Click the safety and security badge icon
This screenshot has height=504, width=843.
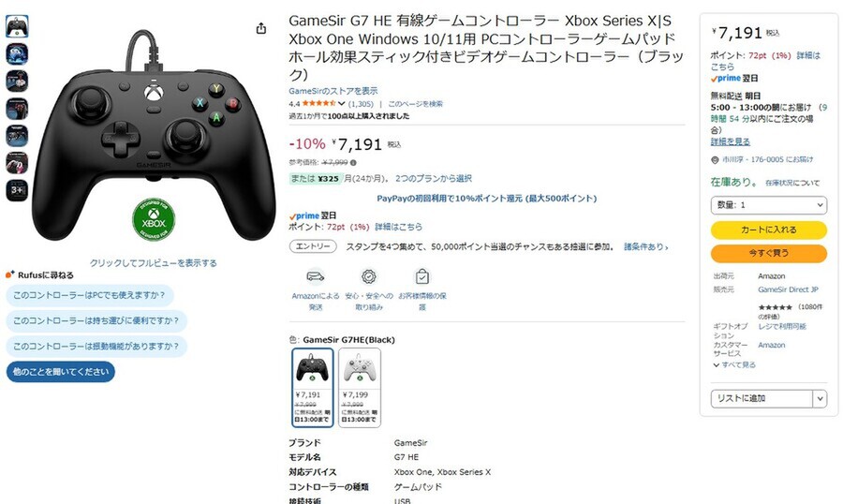point(369,276)
